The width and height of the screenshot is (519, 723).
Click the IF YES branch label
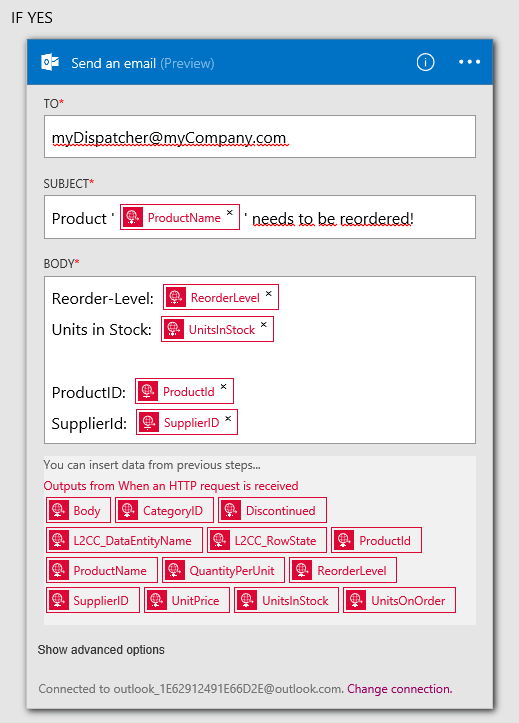32,18
